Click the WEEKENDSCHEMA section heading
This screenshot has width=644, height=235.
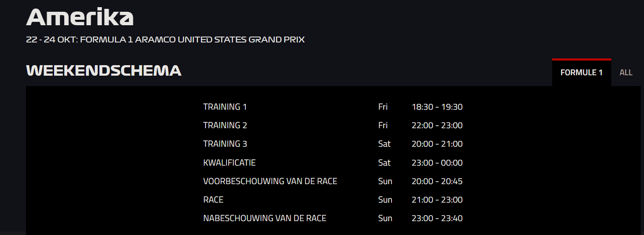[x=104, y=71]
